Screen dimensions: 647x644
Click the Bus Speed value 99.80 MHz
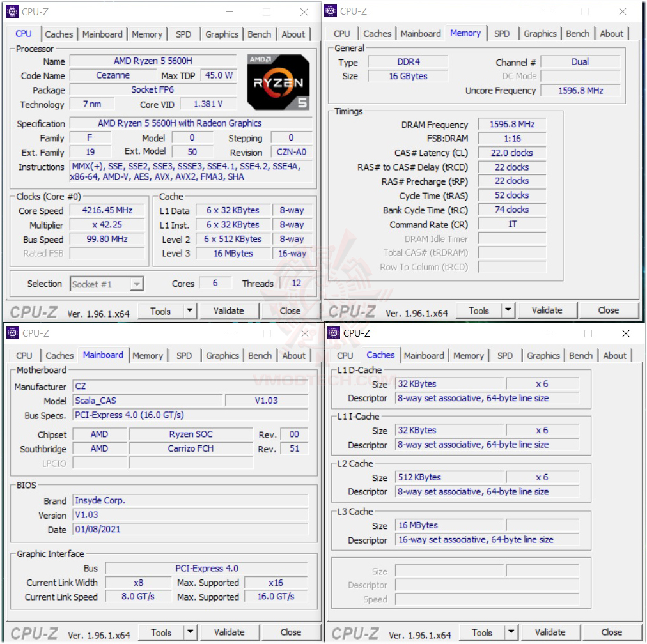(x=107, y=239)
